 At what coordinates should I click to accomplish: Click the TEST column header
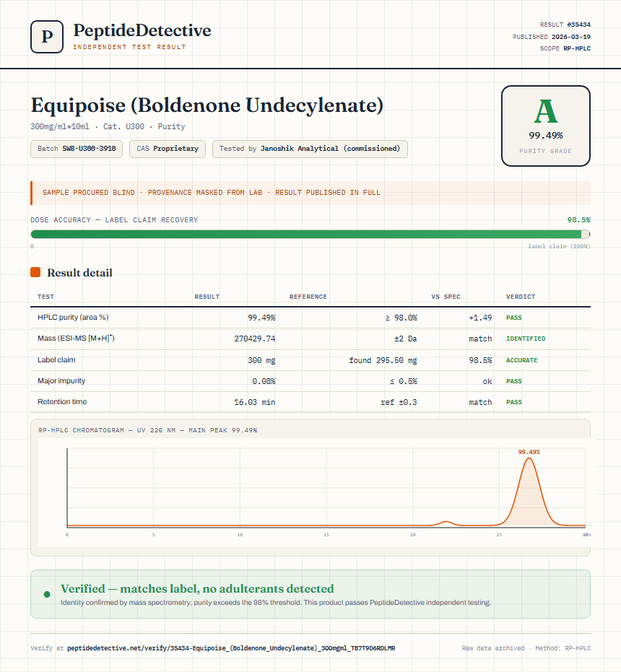pos(46,297)
